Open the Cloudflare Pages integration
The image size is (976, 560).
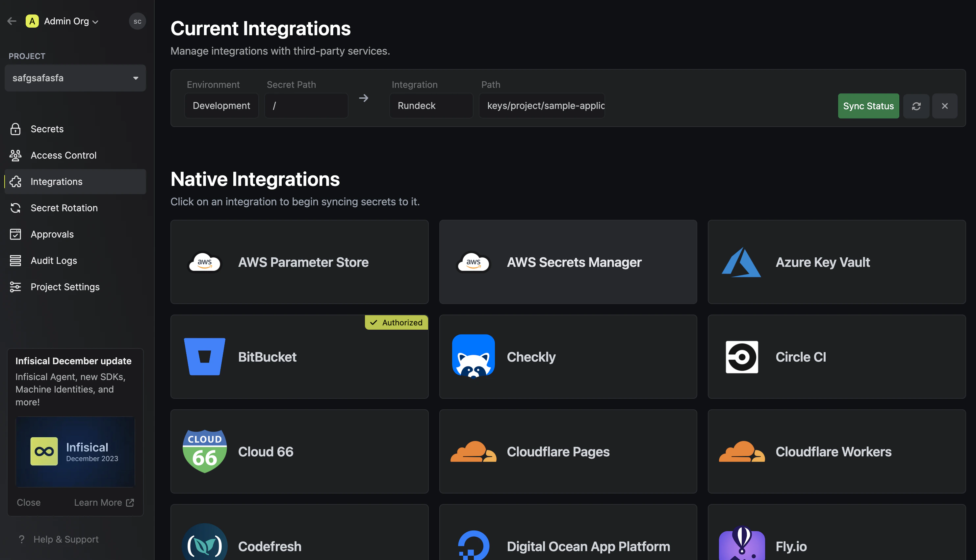(x=568, y=451)
